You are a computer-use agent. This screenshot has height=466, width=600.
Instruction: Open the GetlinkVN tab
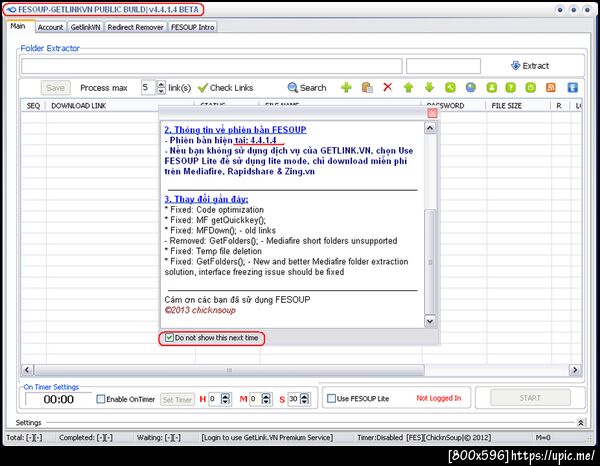(x=85, y=27)
